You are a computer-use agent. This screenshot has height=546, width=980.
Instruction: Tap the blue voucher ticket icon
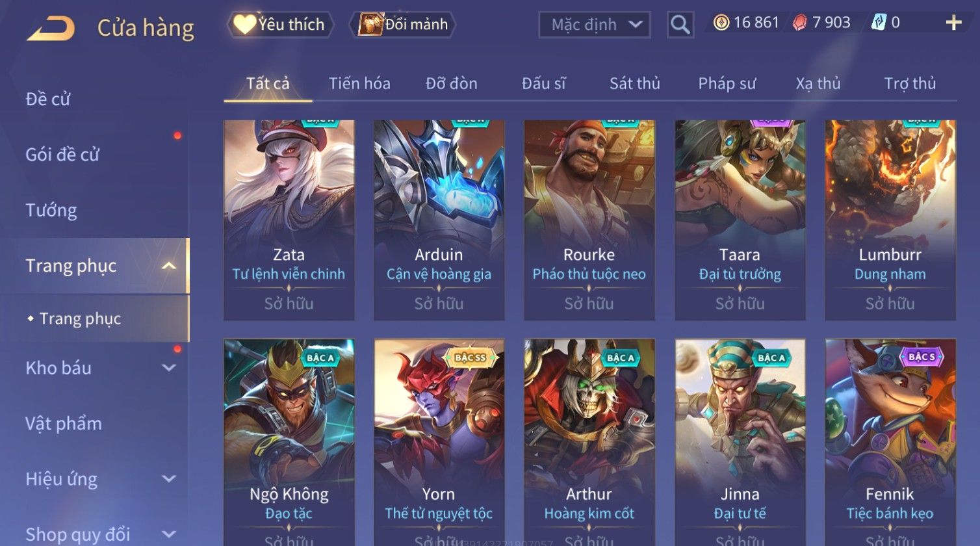(x=879, y=23)
